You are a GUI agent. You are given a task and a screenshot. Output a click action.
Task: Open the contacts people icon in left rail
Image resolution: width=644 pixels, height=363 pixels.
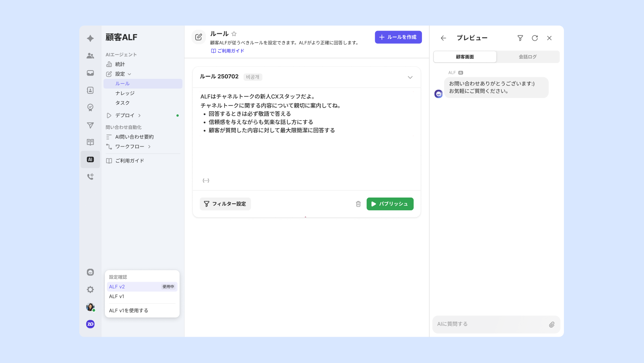tap(90, 56)
